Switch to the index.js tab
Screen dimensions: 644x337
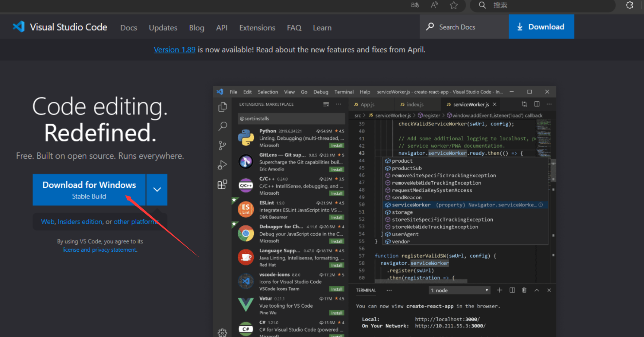[412, 104]
